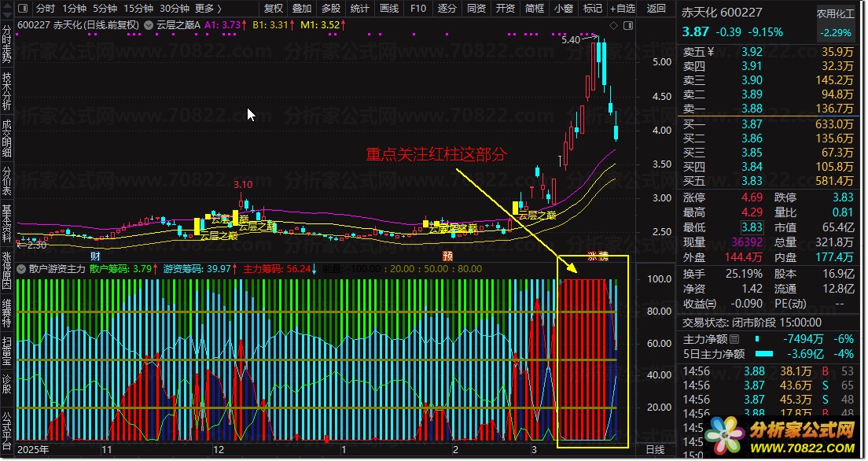Click the 简框 toolbar button
Viewport: 868px width, 461px height.
click(x=534, y=9)
